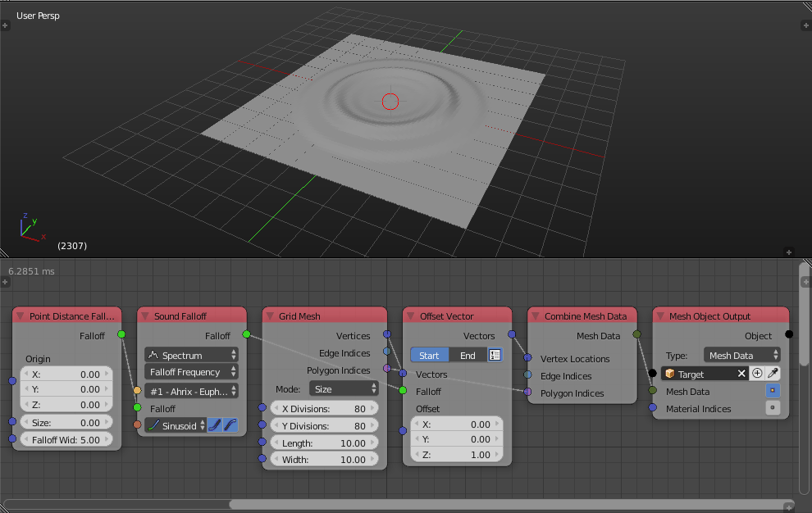Click the Material Indices input socket

653,408
